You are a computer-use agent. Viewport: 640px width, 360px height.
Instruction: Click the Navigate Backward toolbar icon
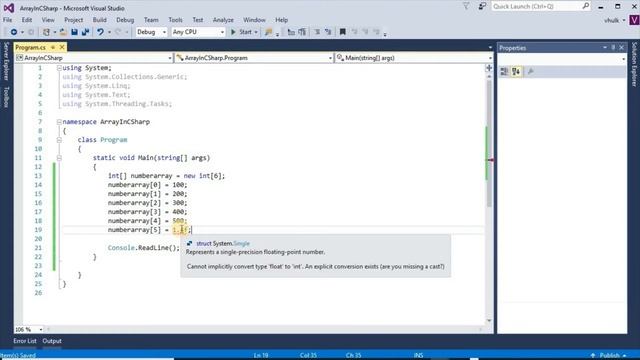[13, 32]
